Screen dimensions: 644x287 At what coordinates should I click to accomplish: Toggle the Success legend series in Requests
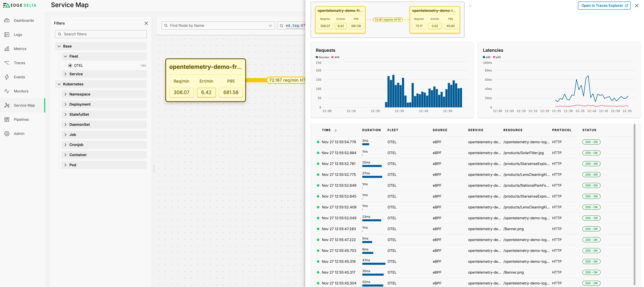coord(323,57)
